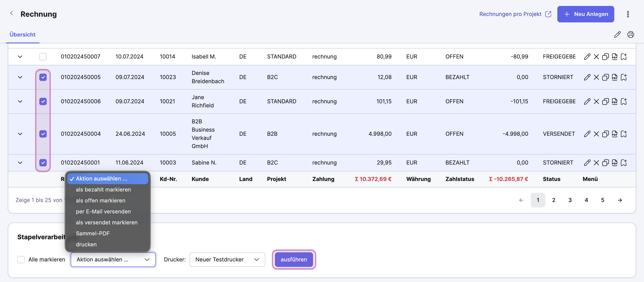The width and height of the screenshot is (644, 282).
Task: Uncheck the box for invoice 010202450005
Action: tap(43, 77)
